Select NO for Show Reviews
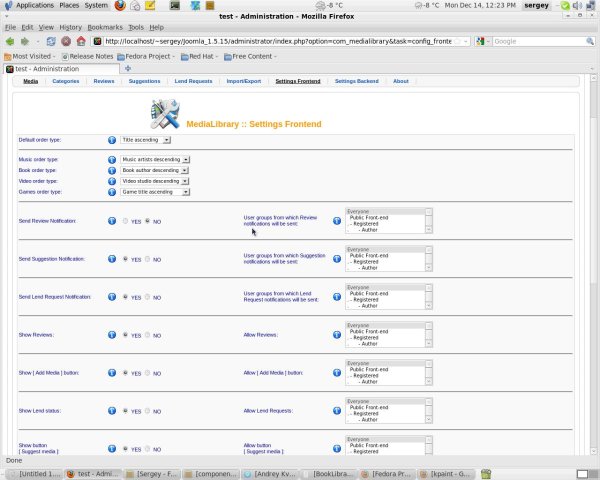600x480 pixels. coord(147,335)
